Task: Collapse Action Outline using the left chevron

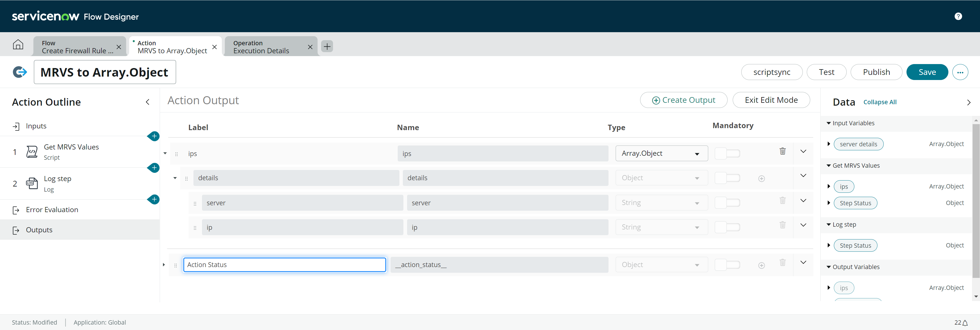Action: [x=148, y=102]
